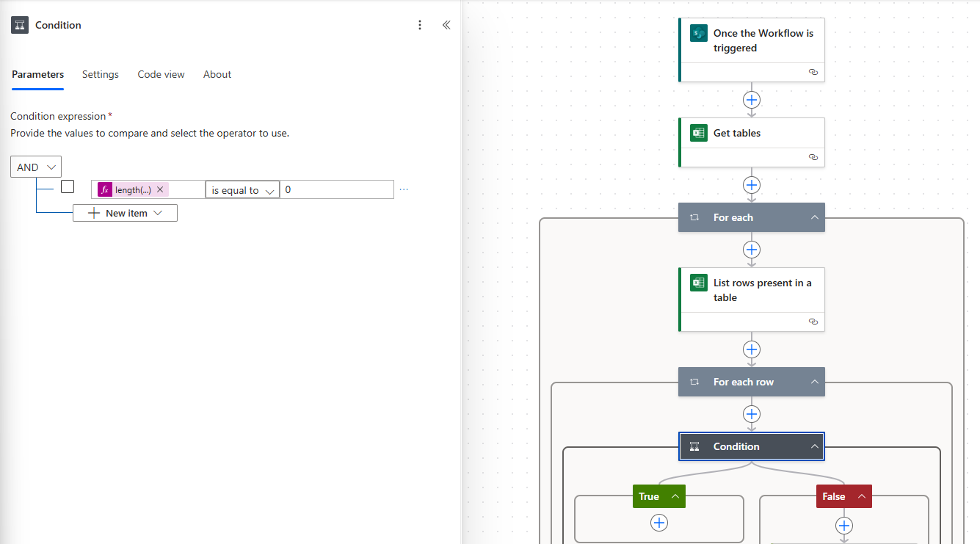Click the connection link icon on Get tables

[813, 157]
